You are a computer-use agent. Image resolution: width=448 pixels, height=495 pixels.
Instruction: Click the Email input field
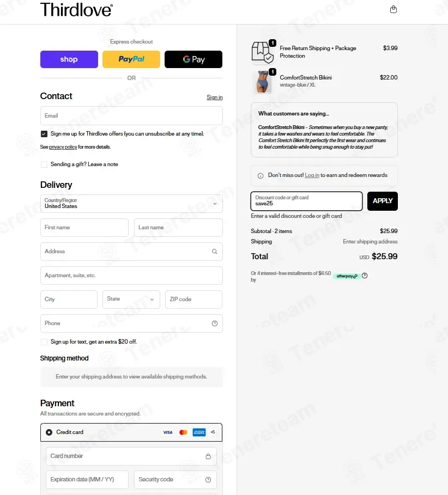[x=131, y=116]
